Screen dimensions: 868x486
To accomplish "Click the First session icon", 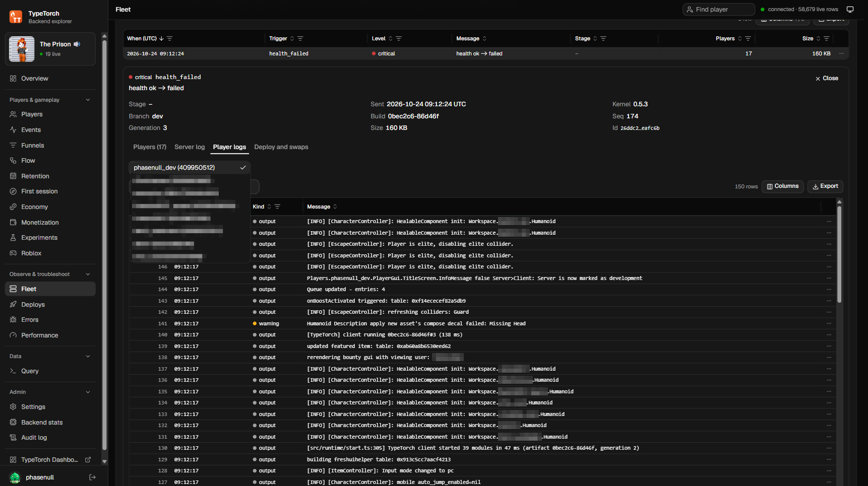I will point(13,191).
